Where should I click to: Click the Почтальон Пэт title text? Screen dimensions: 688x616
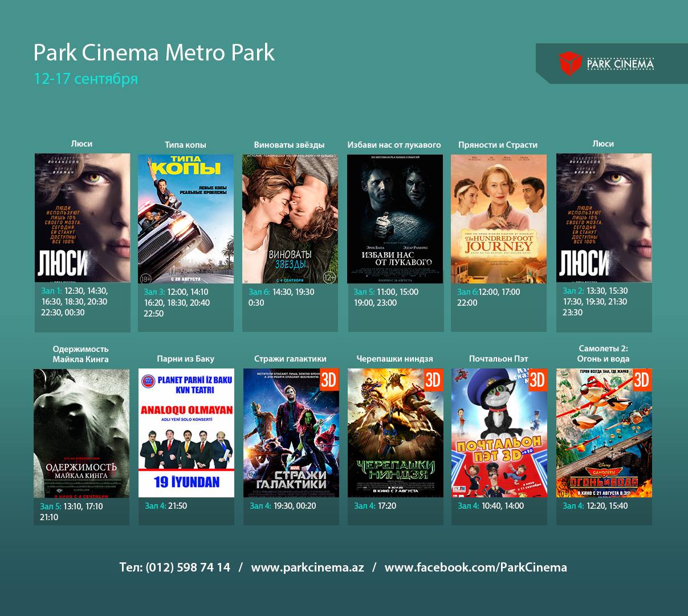(x=499, y=359)
